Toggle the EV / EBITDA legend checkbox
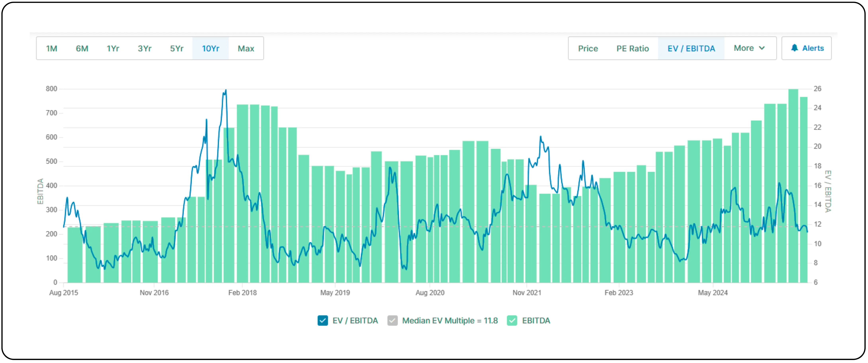This screenshot has height=363, width=868. tap(323, 321)
